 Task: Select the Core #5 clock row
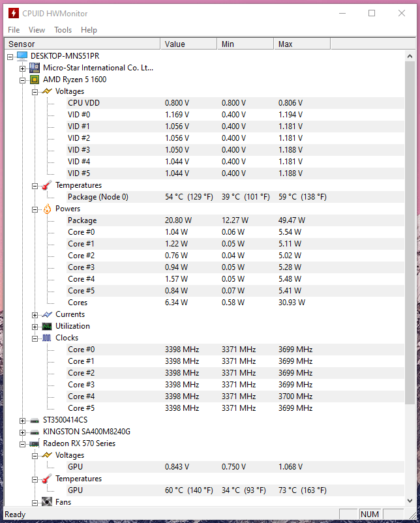235,408
